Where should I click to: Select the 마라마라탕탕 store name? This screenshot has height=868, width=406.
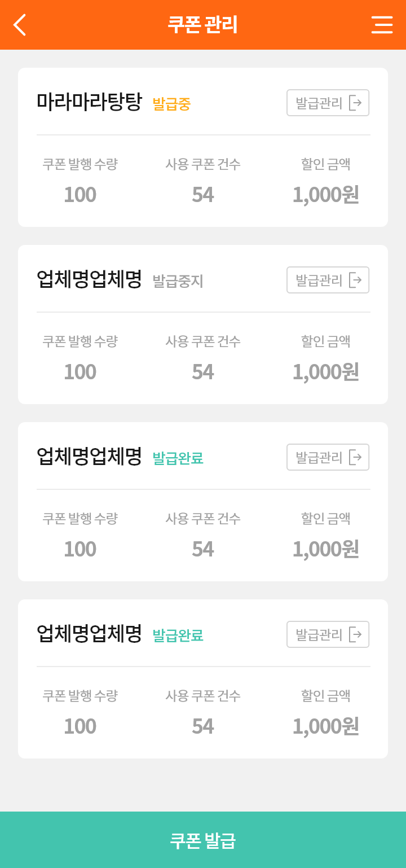(89, 102)
